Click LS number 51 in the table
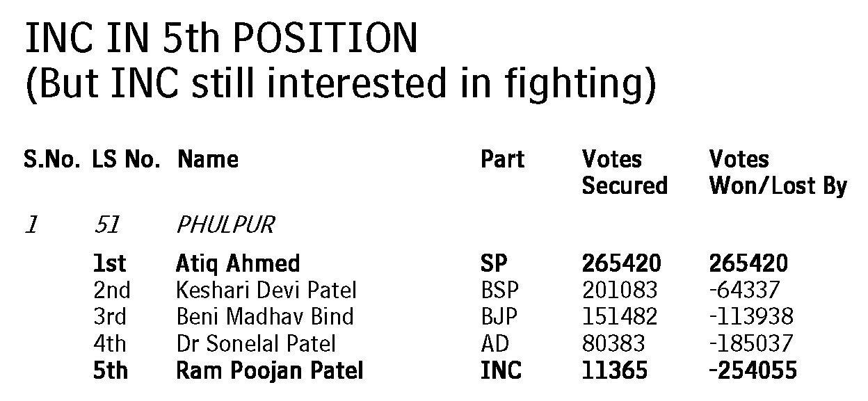This screenshot has width=868, height=401. pyautogui.click(x=106, y=225)
